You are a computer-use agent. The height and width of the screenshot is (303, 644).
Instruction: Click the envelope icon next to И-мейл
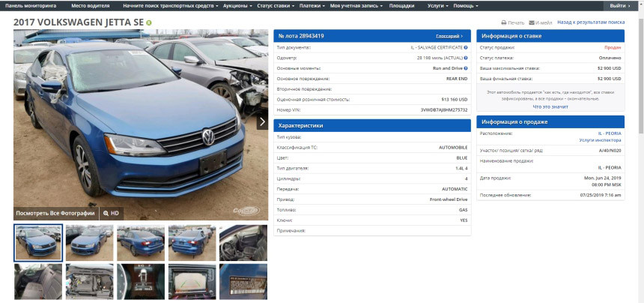[532, 22]
